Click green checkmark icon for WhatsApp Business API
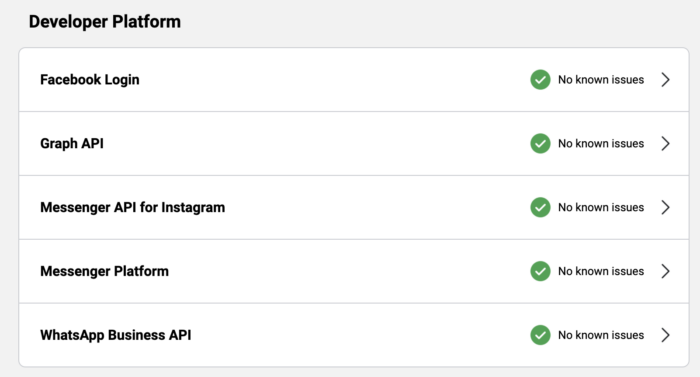The height and width of the screenshot is (377, 700). click(x=540, y=335)
